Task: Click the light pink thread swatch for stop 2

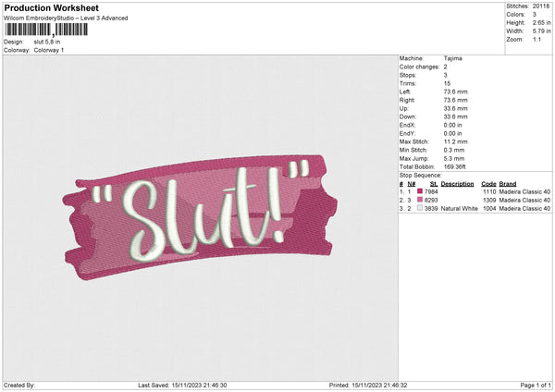Action: point(420,200)
